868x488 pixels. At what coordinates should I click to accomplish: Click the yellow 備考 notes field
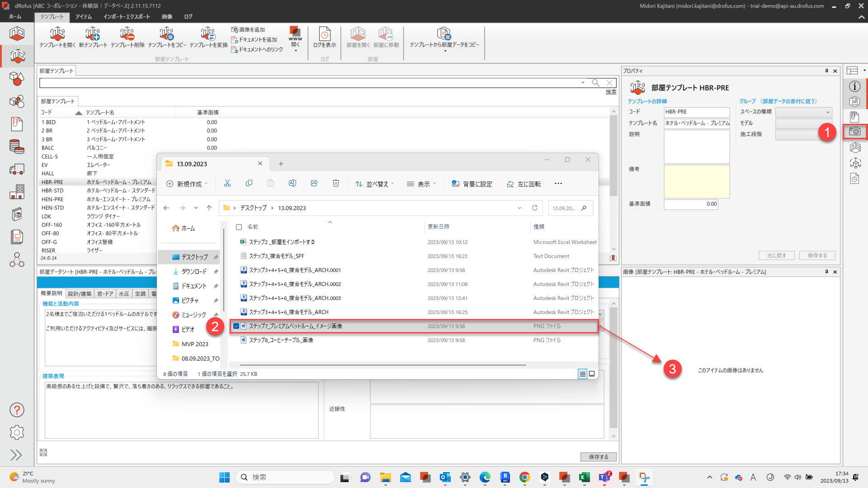696,181
